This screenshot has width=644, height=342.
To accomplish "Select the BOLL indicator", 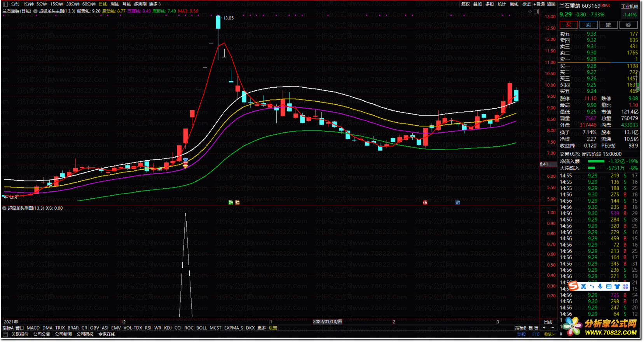I will coord(202,328).
